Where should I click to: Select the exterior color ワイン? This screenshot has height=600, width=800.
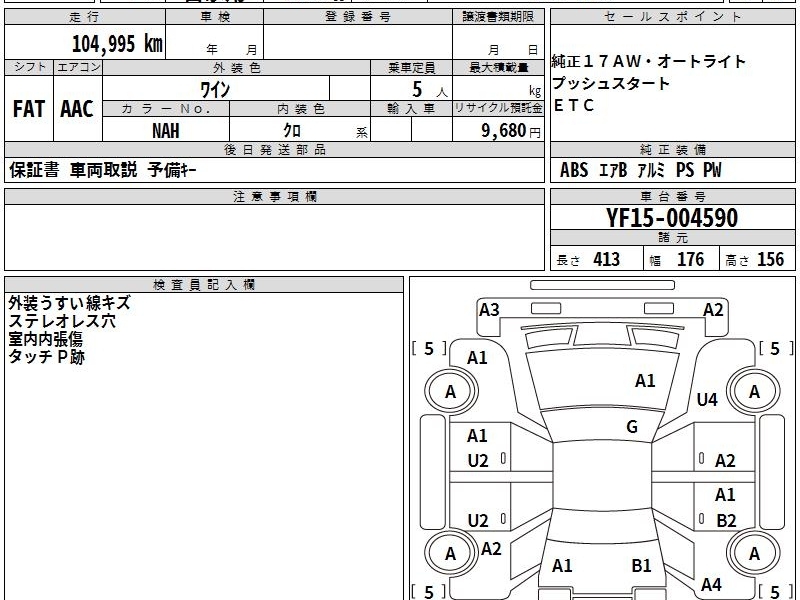[x=216, y=90]
